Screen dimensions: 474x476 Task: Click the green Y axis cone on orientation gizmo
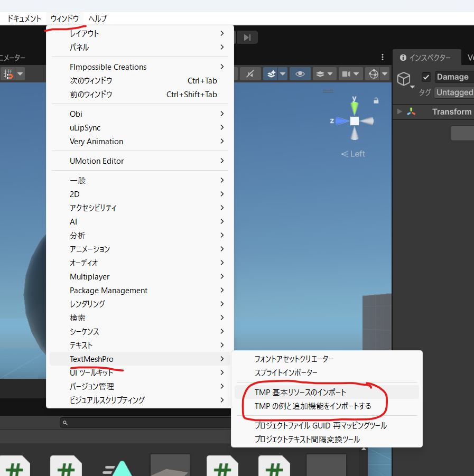tap(354, 107)
